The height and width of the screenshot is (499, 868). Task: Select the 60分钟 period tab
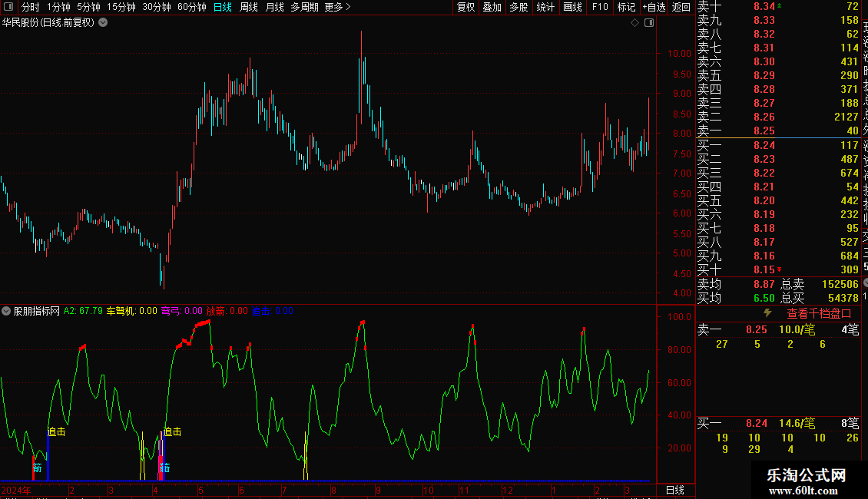click(191, 7)
